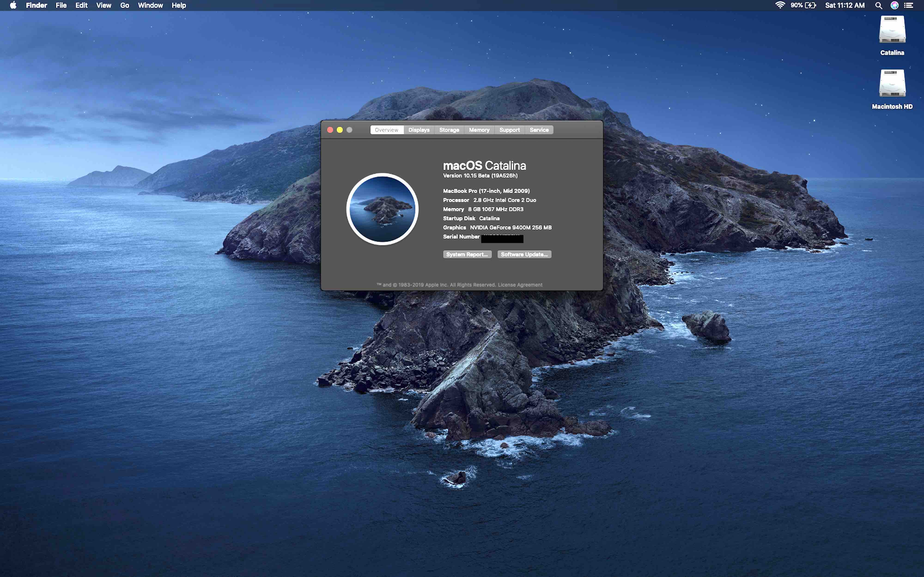This screenshot has height=577, width=924.
Task: Open the Service tab
Action: (539, 130)
